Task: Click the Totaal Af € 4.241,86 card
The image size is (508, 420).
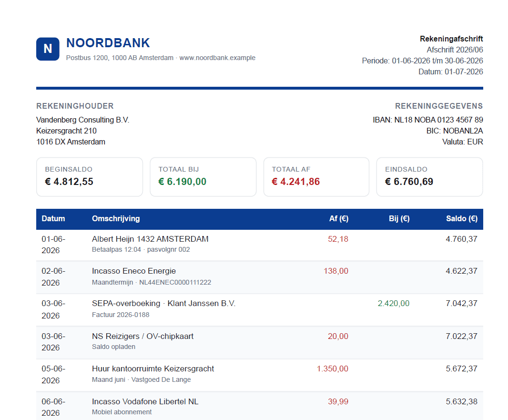Action: [x=316, y=177]
